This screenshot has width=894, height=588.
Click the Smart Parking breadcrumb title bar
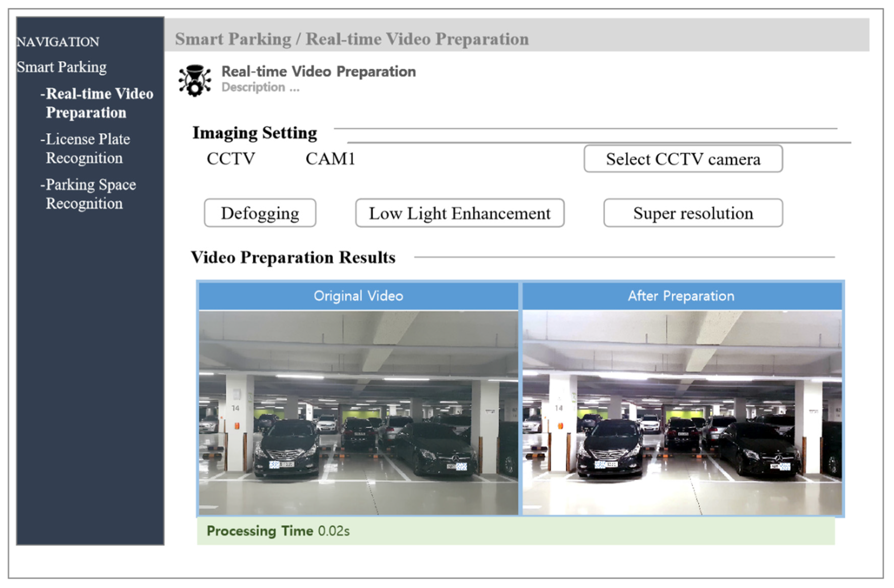(352, 39)
